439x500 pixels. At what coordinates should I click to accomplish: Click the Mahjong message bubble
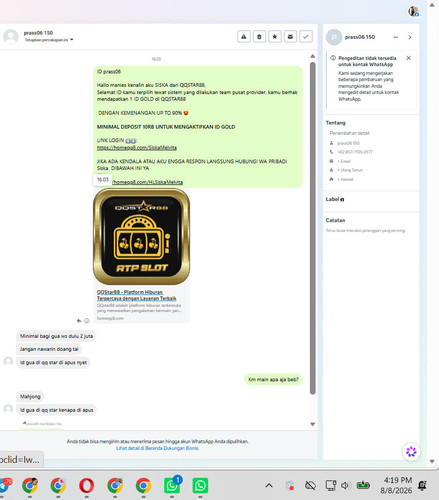click(x=30, y=396)
